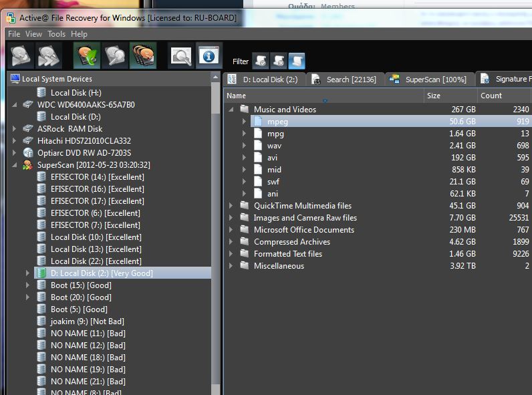The height and width of the screenshot is (395, 532).
Task: Click the recover disk icon with green arrow
Action: (87, 55)
